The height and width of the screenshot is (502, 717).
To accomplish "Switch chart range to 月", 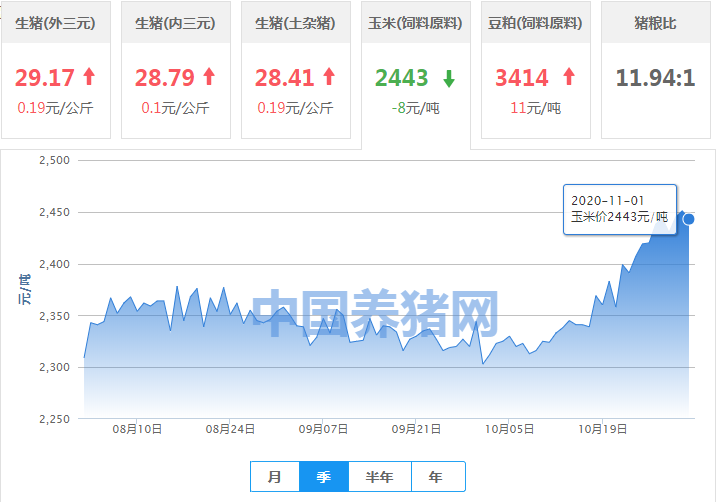I will coord(275,477).
